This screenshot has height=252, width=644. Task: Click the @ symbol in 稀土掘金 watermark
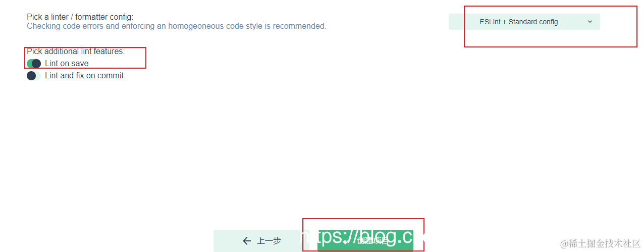564,243
